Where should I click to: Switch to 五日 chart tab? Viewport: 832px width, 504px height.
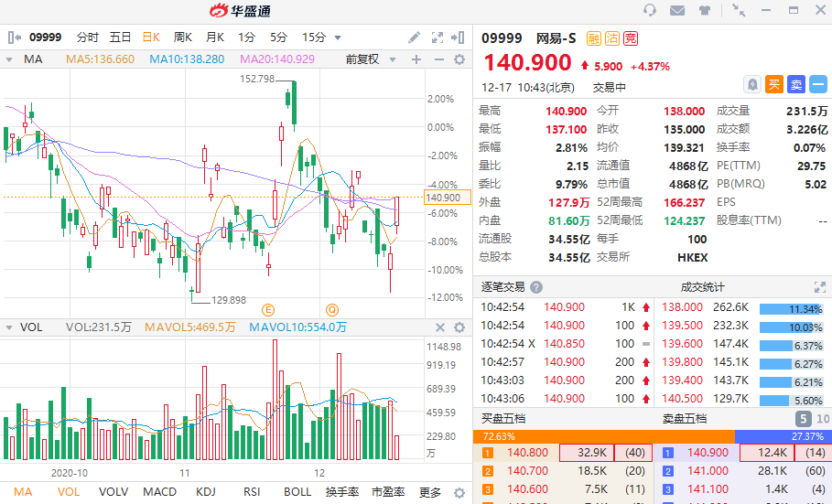coord(120,38)
